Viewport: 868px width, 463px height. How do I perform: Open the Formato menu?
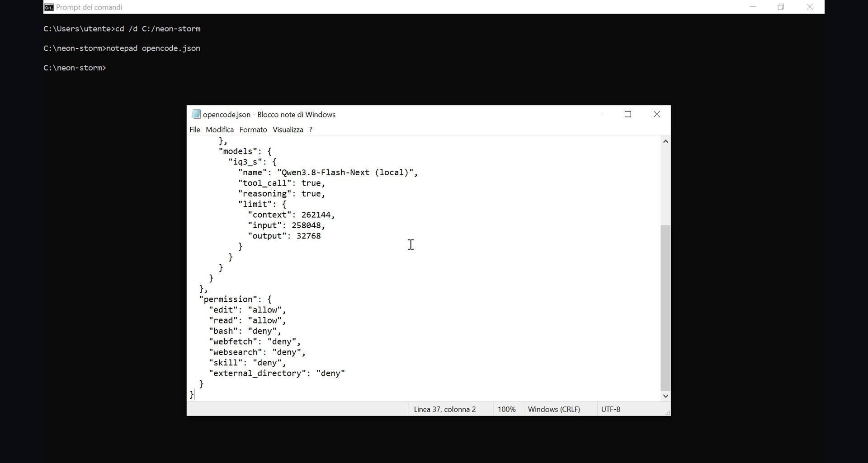253,130
